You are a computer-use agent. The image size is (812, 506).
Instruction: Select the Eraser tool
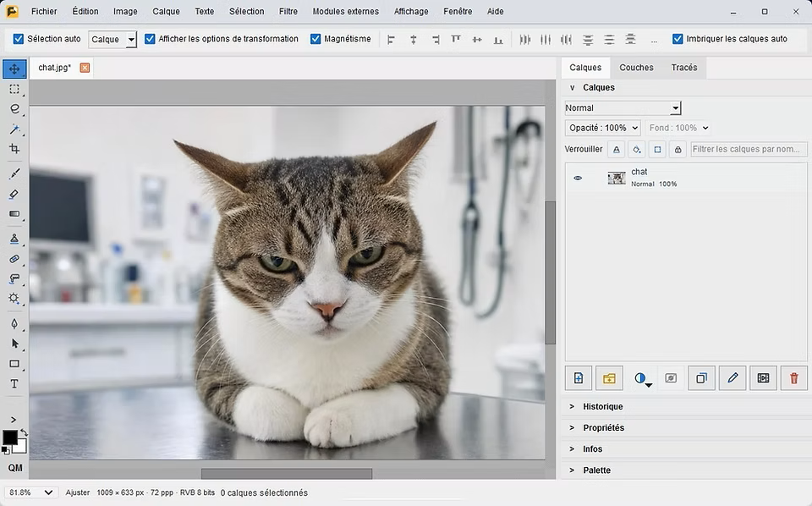(14, 194)
